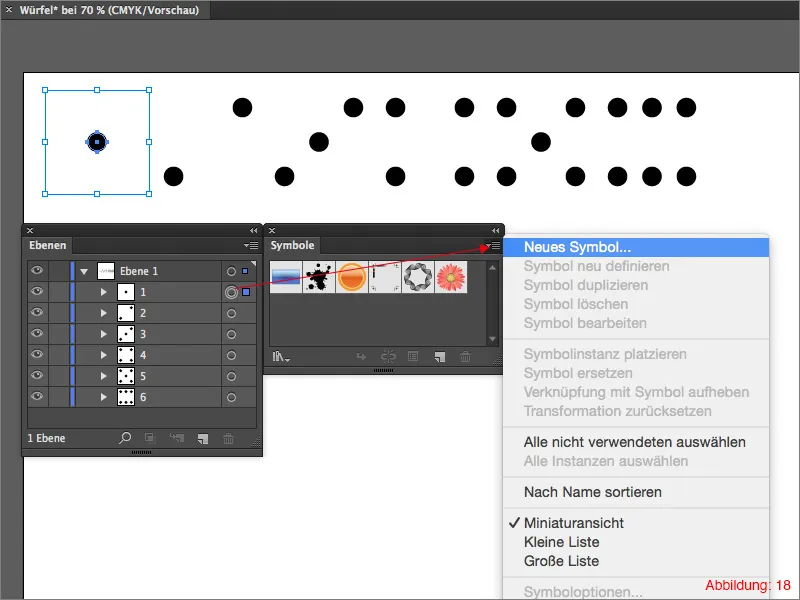This screenshot has width=800, height=600.
Task: Toggle visibility of object 6
Action: click(x=37, y=396)
